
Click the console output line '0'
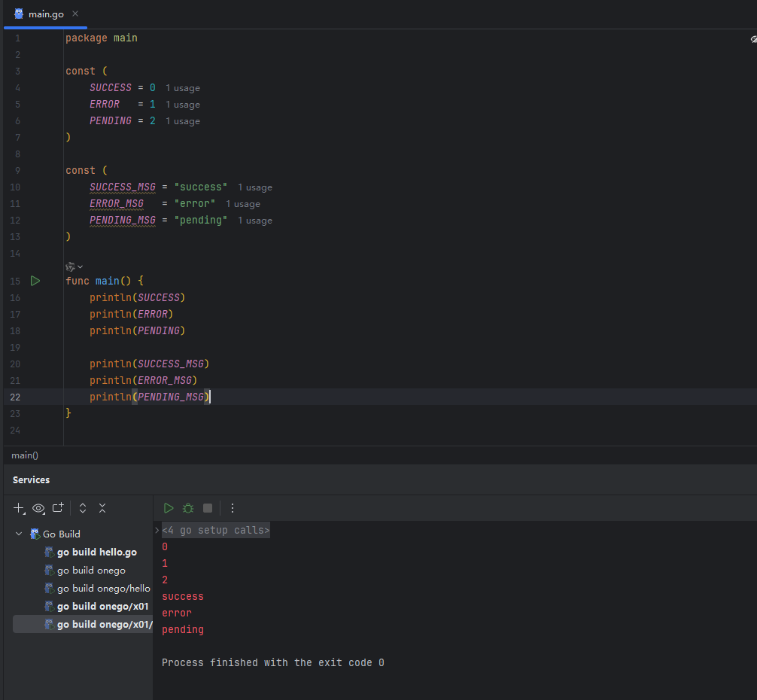(165, 547)
